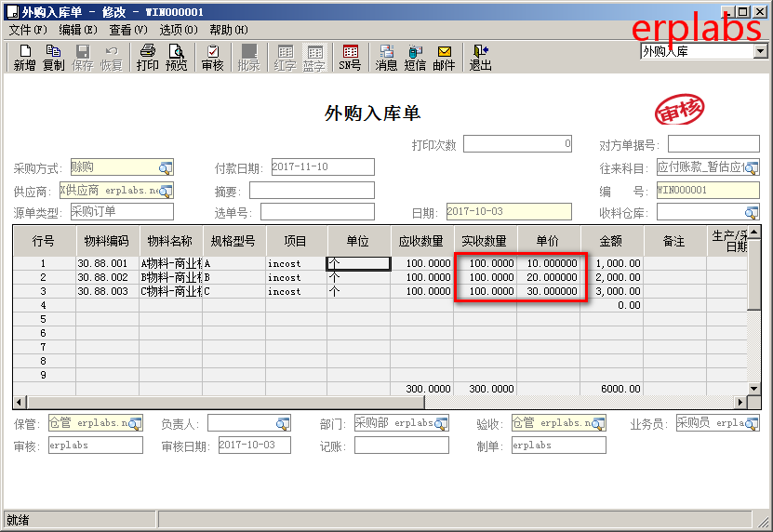Click the 审核日期 field
Screen dimensions: 773x532
pyautogui.click(x=254, y=446)
